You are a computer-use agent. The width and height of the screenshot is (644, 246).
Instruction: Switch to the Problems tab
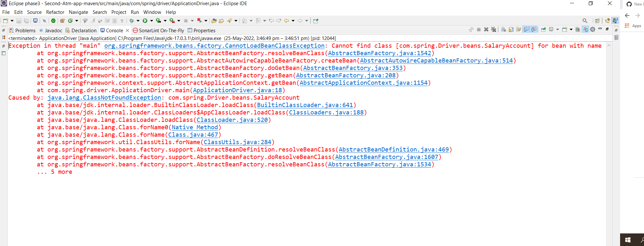pyautogui.click(x=22, y=30)
